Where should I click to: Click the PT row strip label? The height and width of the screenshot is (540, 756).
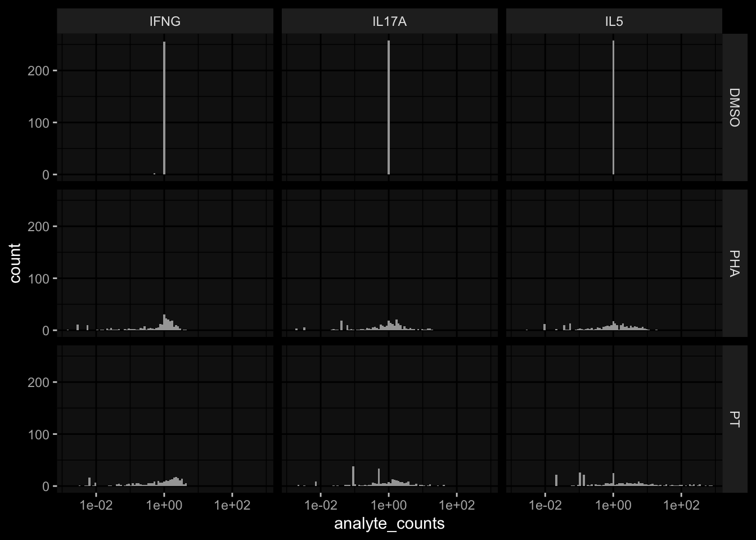click(x=734, y=419)
